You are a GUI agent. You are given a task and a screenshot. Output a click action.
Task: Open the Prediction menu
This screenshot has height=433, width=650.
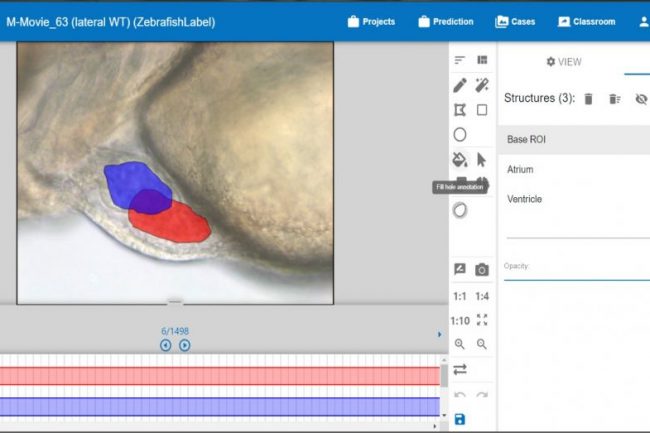point(446,22)
